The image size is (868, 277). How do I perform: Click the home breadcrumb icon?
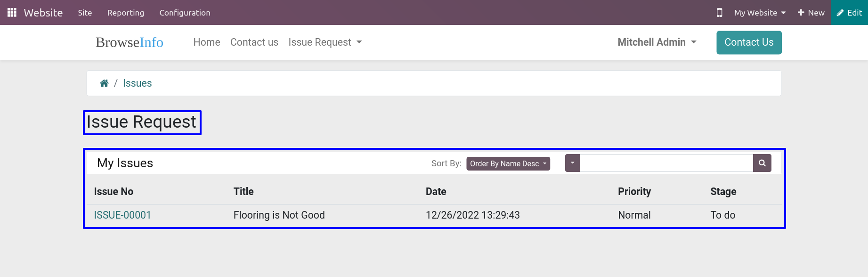pos(104,83)
